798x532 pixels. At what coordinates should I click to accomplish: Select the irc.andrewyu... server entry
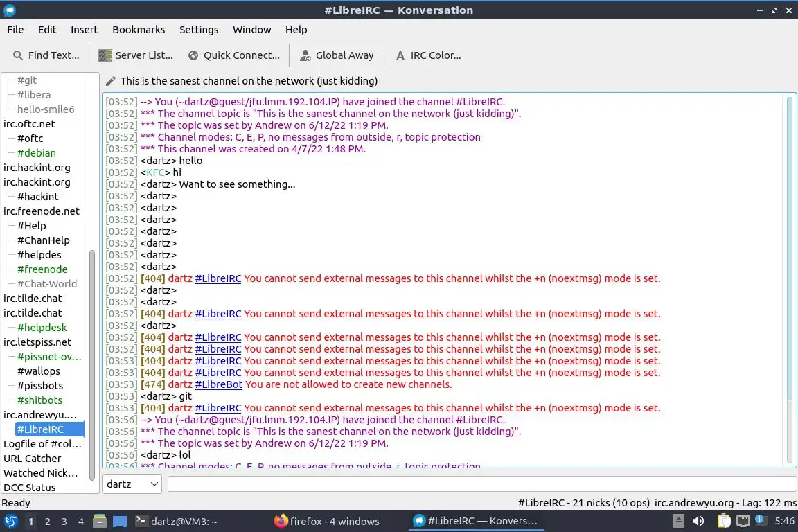(x=40, y=415)
